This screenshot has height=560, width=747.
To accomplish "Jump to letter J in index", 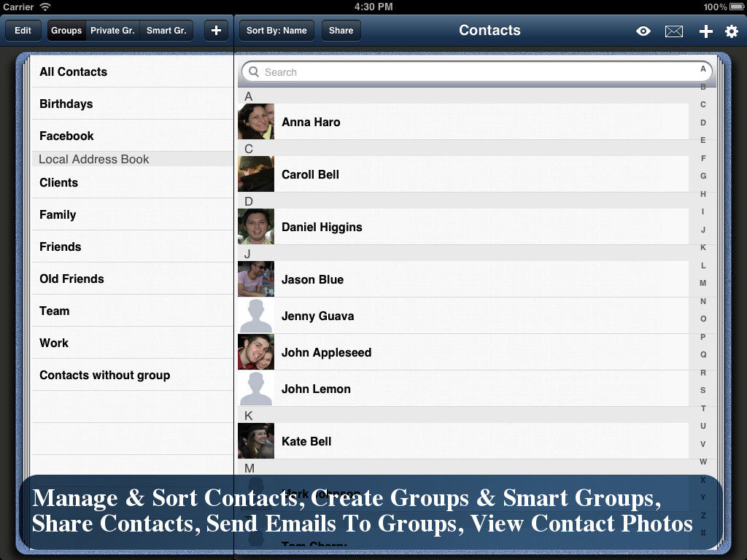I will (703, 230).
